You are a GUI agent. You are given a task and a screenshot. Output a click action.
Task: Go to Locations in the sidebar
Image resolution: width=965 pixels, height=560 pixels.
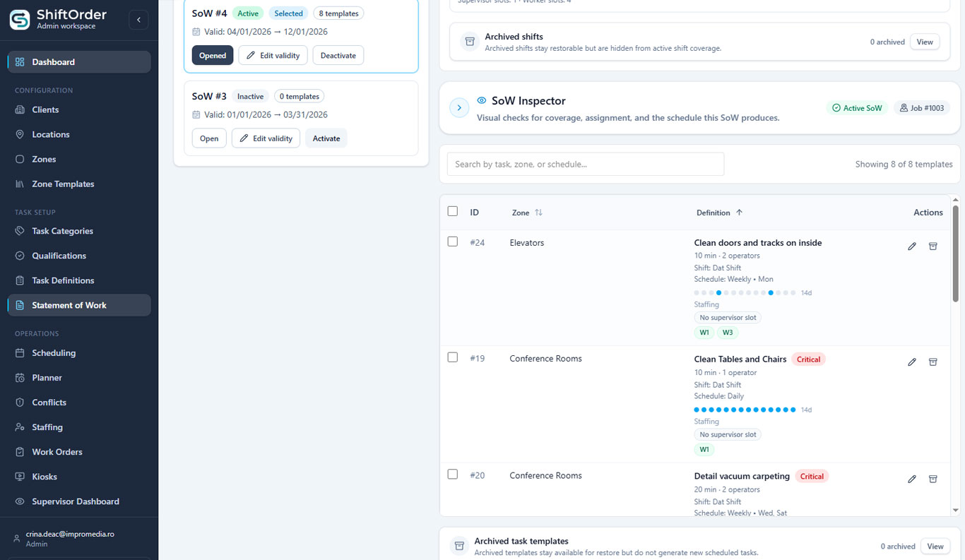click(51, 134)
